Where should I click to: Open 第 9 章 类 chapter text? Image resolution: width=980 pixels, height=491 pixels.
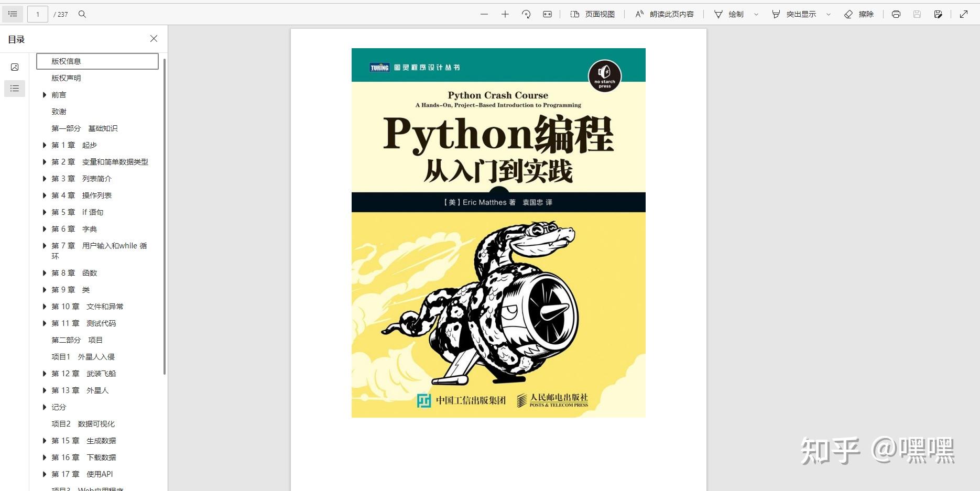coord(71,290)
